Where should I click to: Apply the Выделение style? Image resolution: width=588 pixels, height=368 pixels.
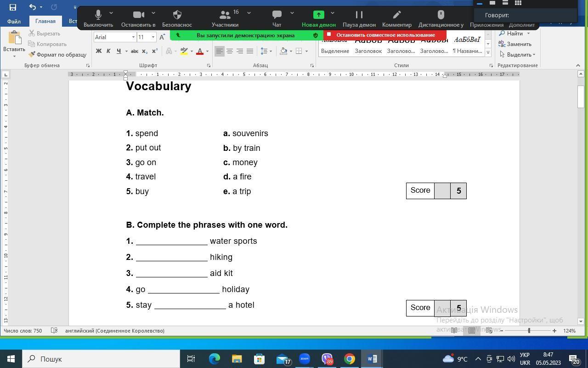pyautogui.click(x=335, y=45)
